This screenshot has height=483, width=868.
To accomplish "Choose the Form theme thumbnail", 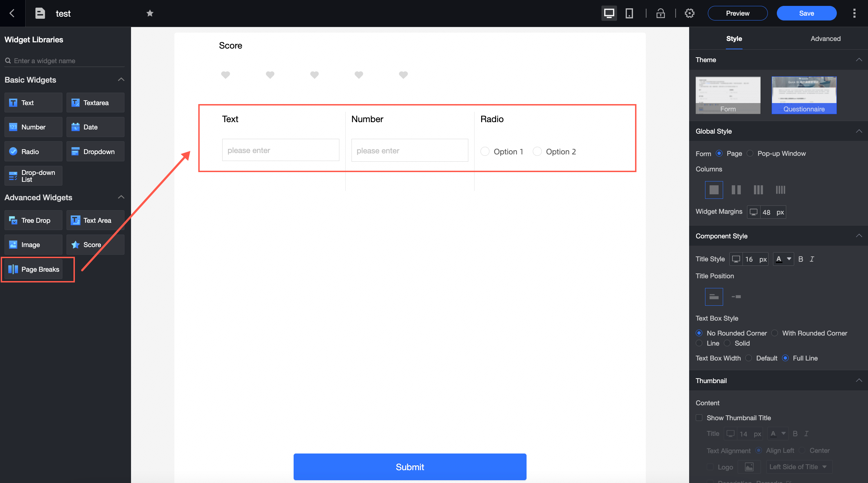I will tap(728, 95).
